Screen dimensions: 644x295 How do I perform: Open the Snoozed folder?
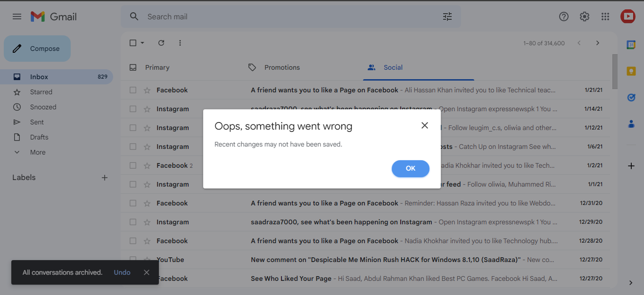57,107
